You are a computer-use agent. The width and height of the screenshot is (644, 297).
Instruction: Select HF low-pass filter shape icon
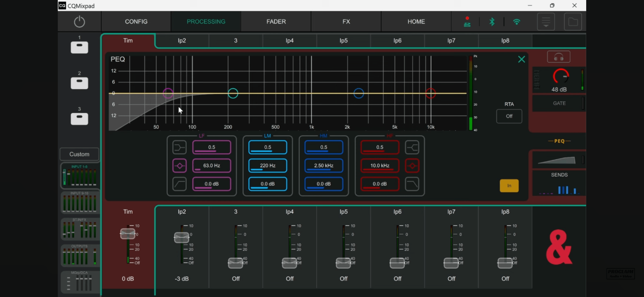click(x=412, y=184)
